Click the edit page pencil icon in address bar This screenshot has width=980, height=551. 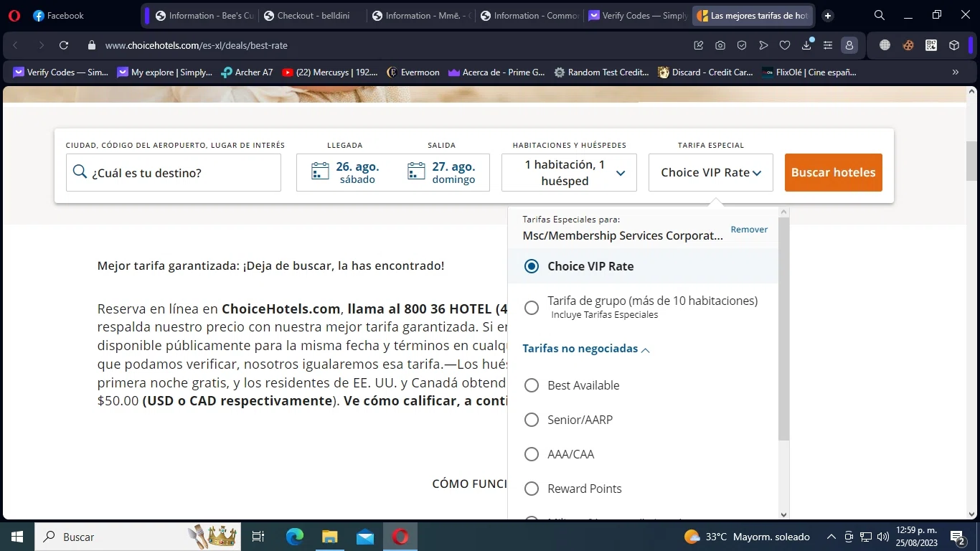click(699, 45)
